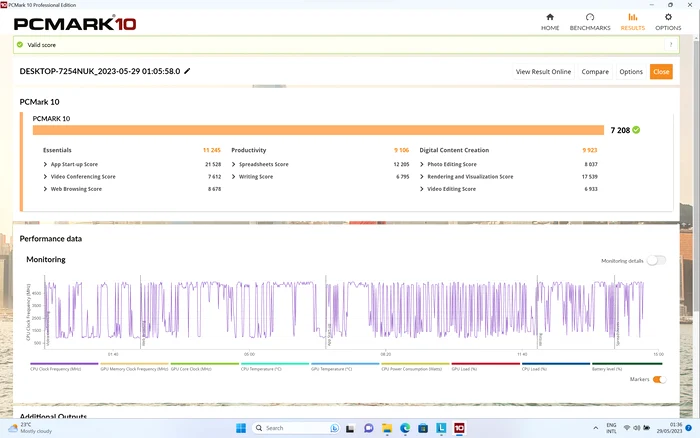Select the Results tab

(x=633, y=22)
